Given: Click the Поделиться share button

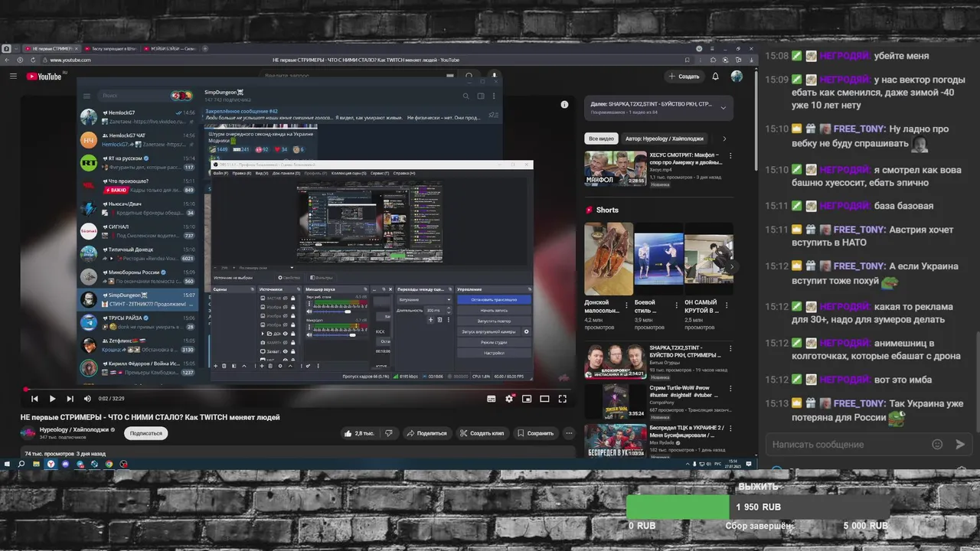Looking at the screenshot, I should (x=427, y=433).
